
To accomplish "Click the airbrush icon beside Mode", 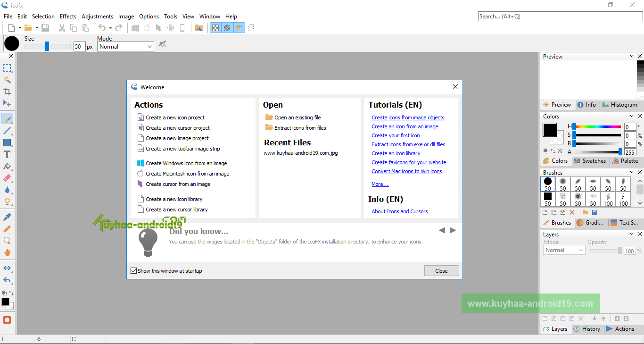I will point(163,44).
